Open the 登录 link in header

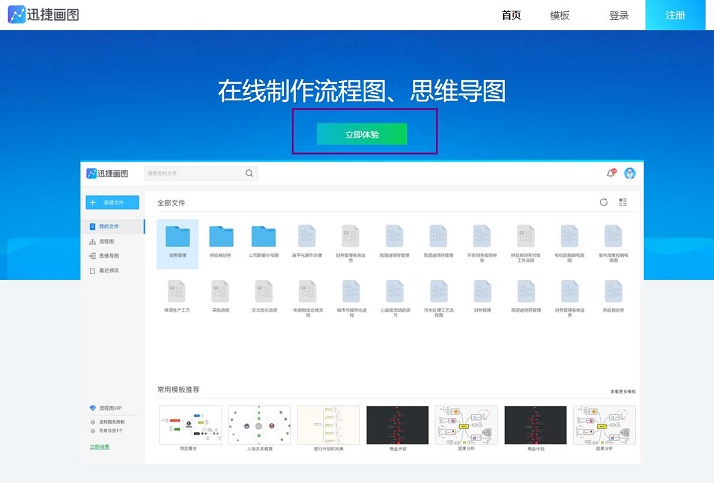tap(619, 15)
